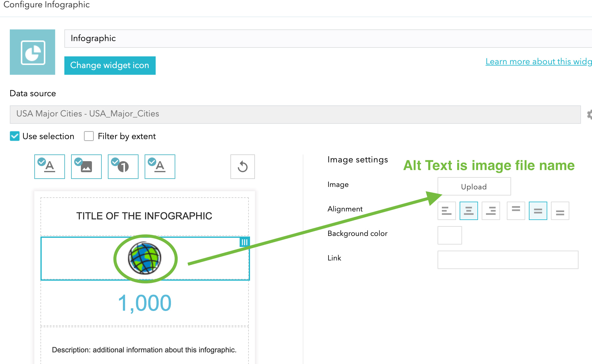Enable the Use selection checkbox
This screenshot has width=592, height=364.
(15, 136)
